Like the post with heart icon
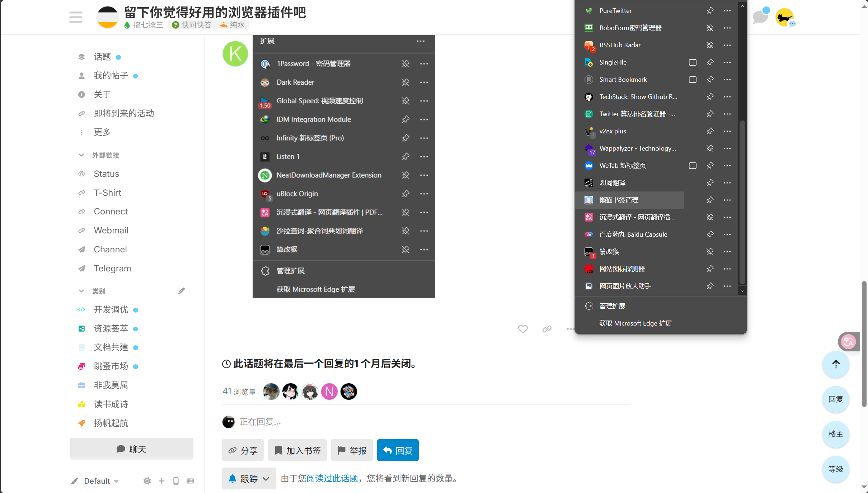Viewport: 868px width, 493px height. (x=523, y=329)
